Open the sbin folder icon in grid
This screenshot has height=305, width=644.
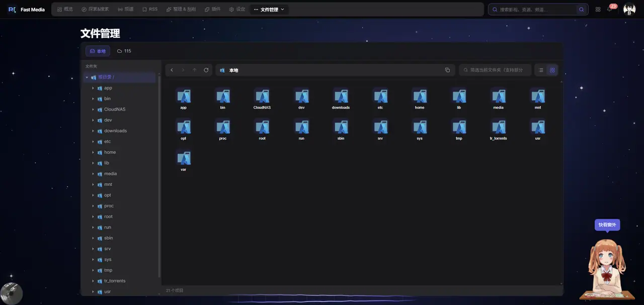[x=341, y=127]
